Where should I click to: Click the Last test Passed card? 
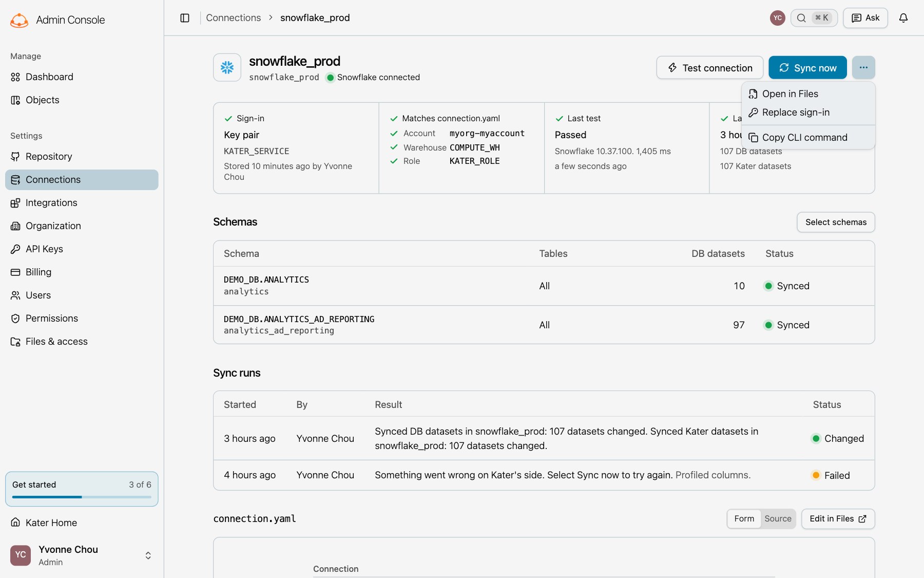[627, 148]
